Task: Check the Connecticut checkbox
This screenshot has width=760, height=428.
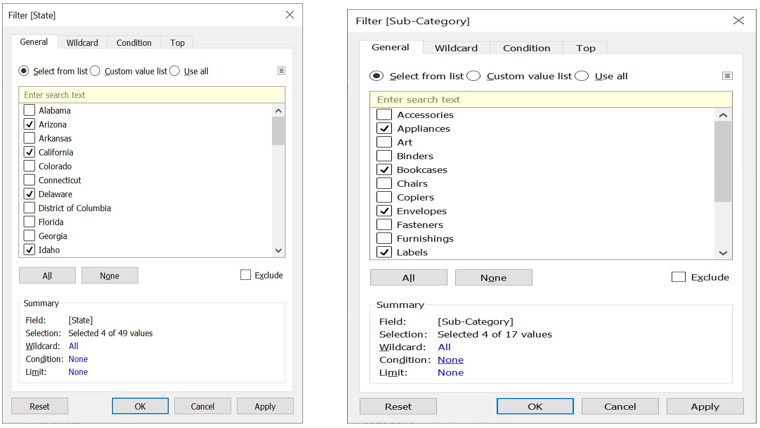Action: [x=30, y=180]
